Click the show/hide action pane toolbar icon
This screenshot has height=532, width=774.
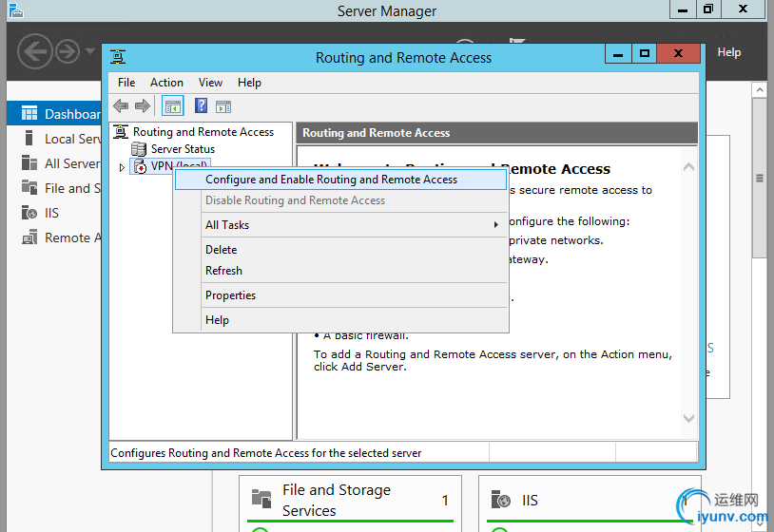pyautogui.click(x=223, y=105)
